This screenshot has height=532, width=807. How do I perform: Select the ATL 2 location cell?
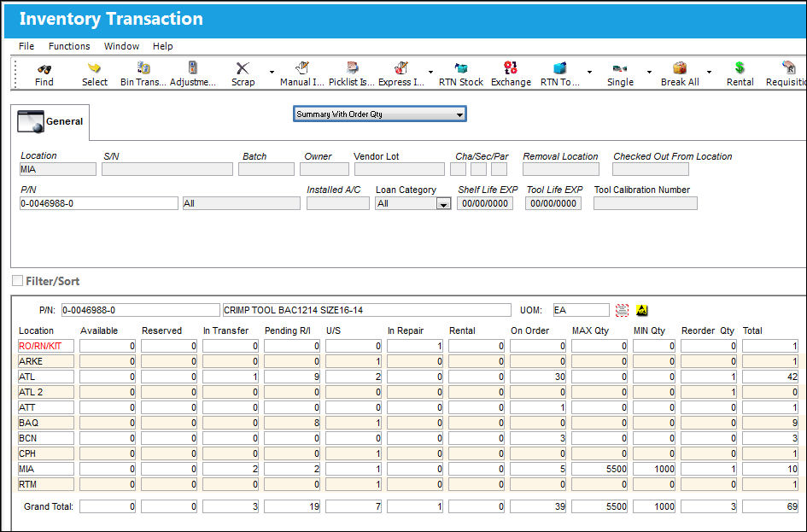click(46, 393)
